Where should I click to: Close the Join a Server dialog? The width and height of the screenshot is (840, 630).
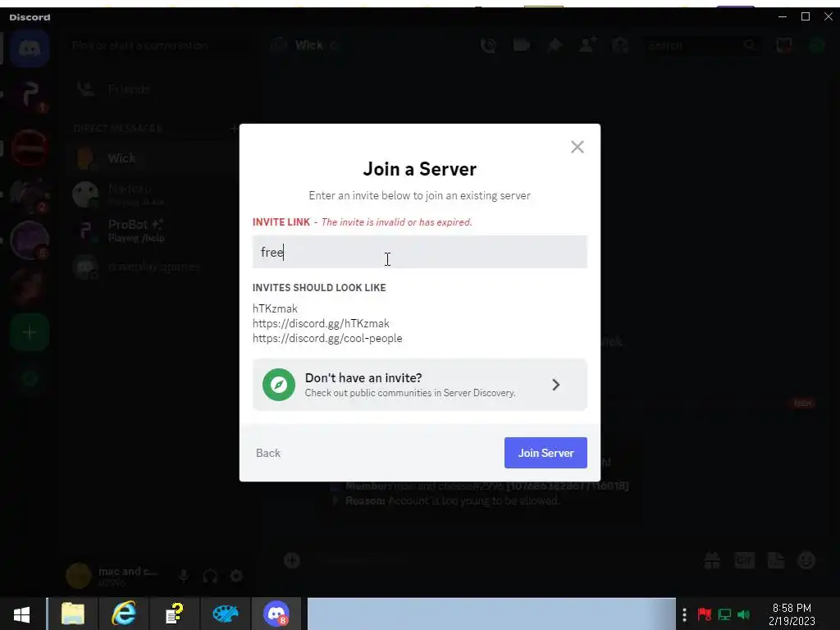[x=577, y=147]
